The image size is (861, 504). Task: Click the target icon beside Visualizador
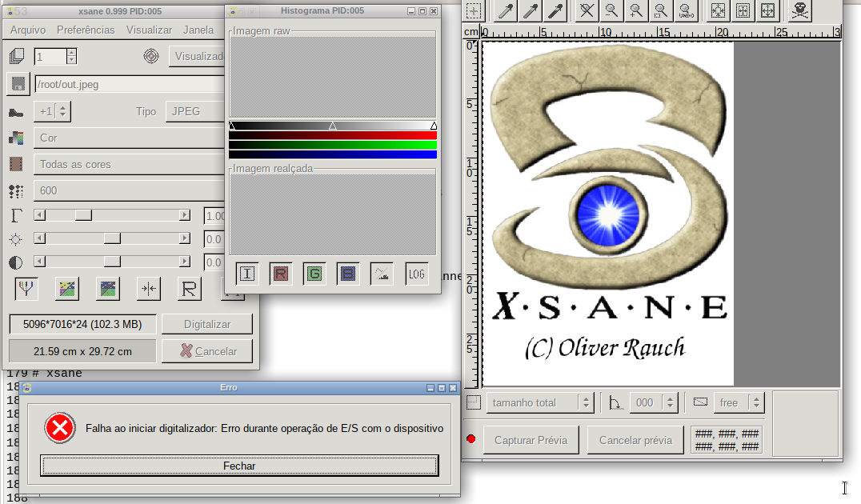point(151,56)
